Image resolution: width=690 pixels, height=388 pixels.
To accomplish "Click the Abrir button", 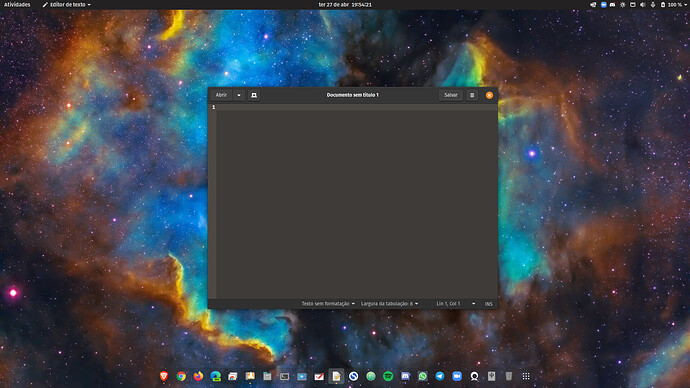I will [221, 95].
